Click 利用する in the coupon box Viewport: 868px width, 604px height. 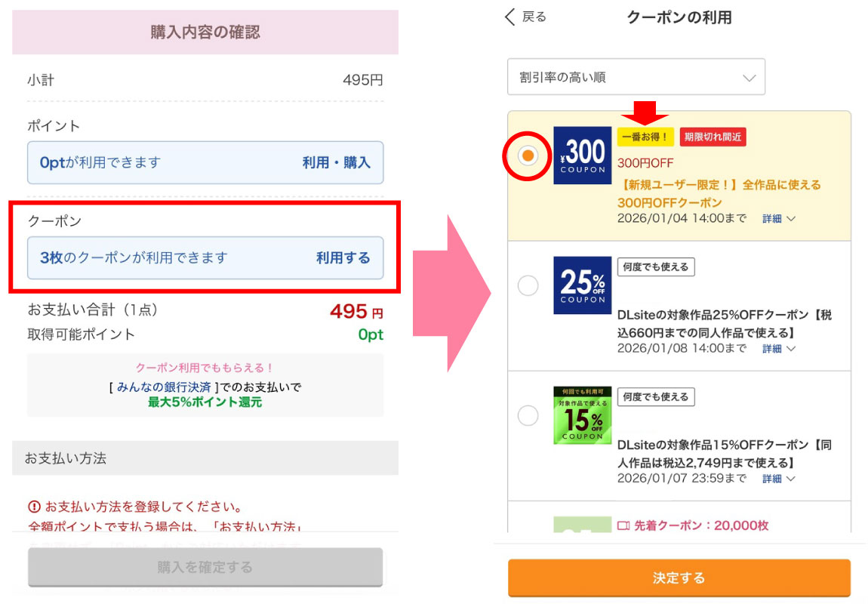coord(343,258)
